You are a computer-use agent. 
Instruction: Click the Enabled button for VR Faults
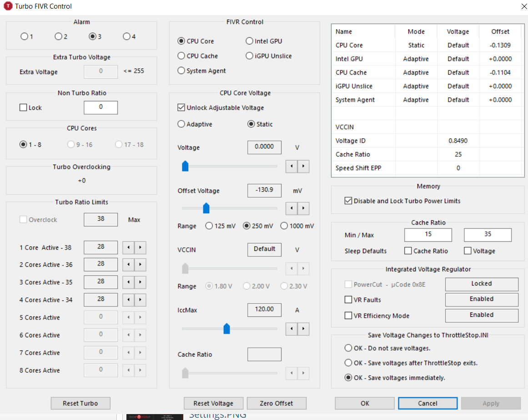pyautogui.click(x=482, y=300)
